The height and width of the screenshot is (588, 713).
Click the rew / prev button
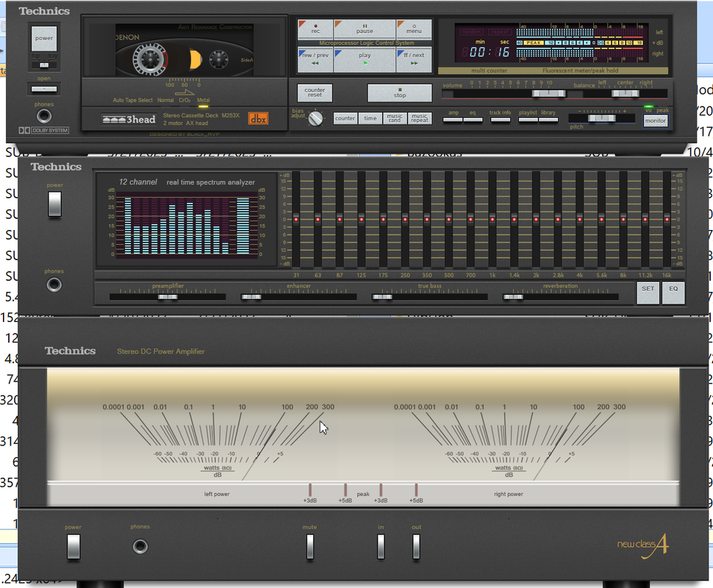[315, 60]
